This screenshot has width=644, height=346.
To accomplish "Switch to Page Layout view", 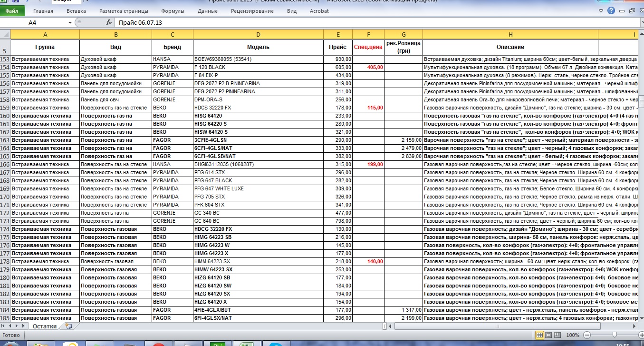I will pos(549,335).
